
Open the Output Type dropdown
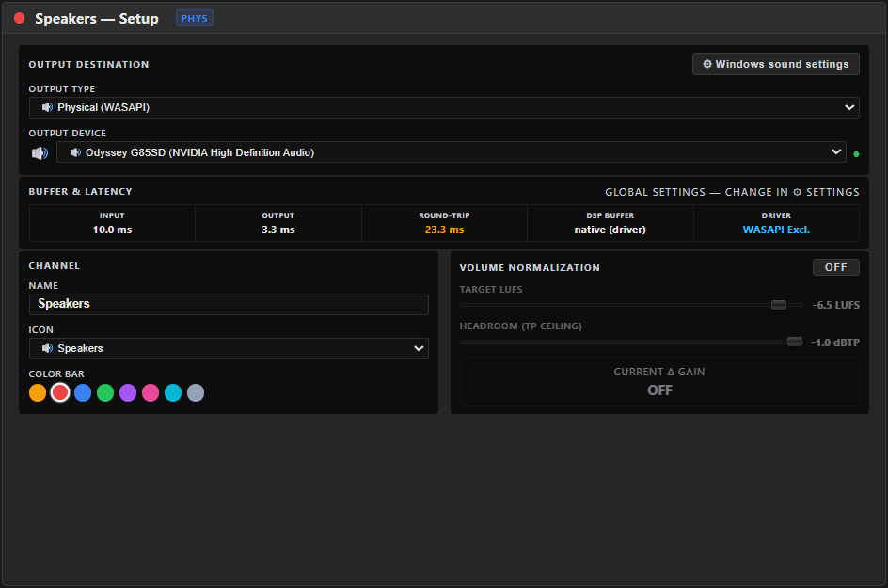coord(444,107)
